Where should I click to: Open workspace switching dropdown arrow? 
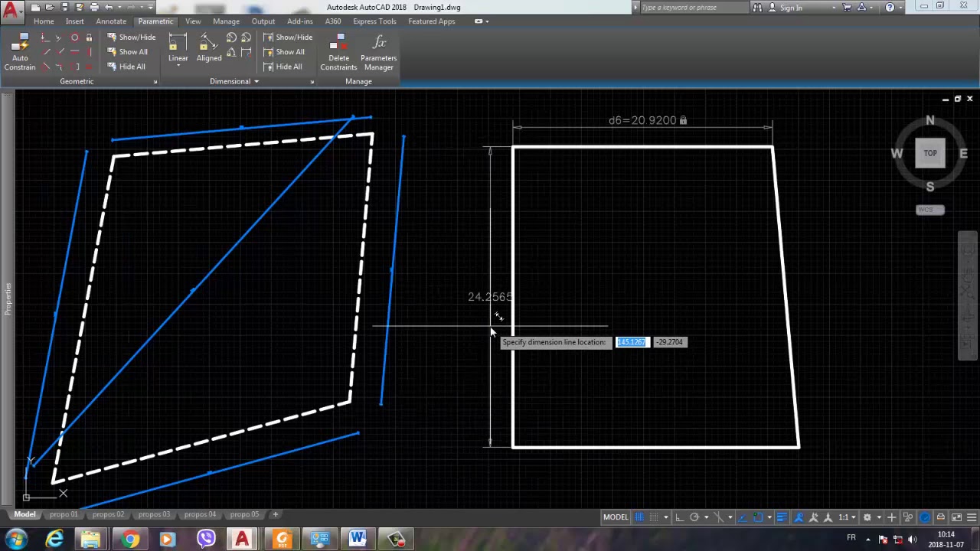pos(878,517)
